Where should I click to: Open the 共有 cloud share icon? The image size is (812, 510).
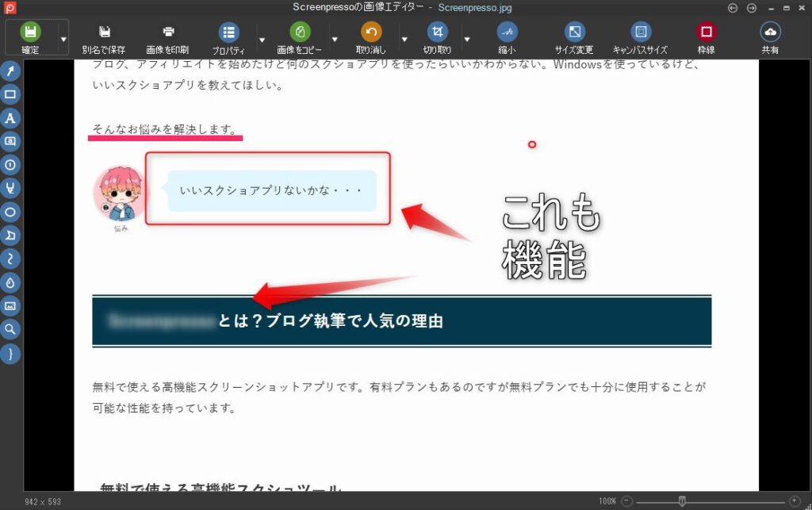click(769, 32)
